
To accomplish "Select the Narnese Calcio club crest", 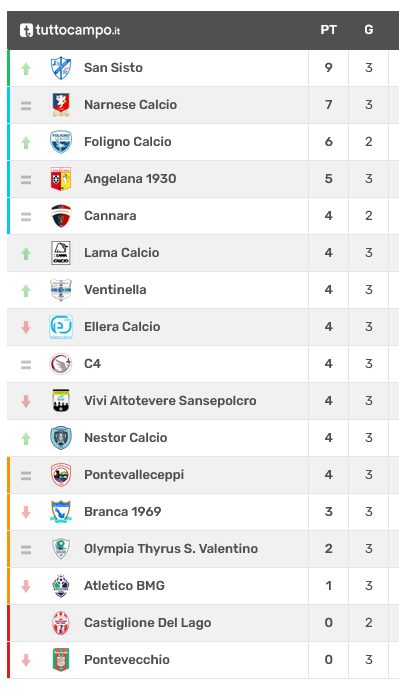I will coord(61,105).
